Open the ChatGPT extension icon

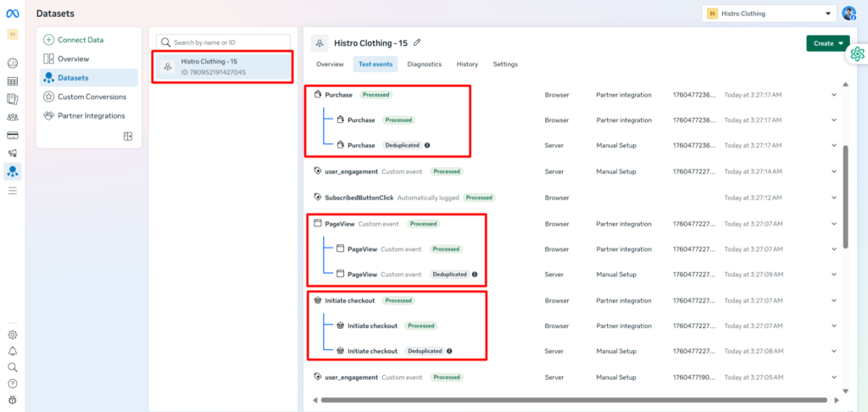(x=857, y=53)
